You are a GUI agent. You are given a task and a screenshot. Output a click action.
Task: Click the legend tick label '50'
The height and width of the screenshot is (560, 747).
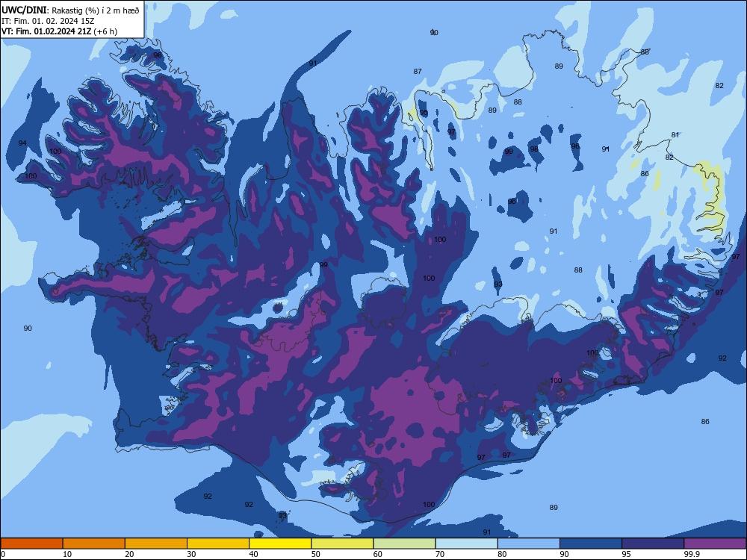(316, 554)
